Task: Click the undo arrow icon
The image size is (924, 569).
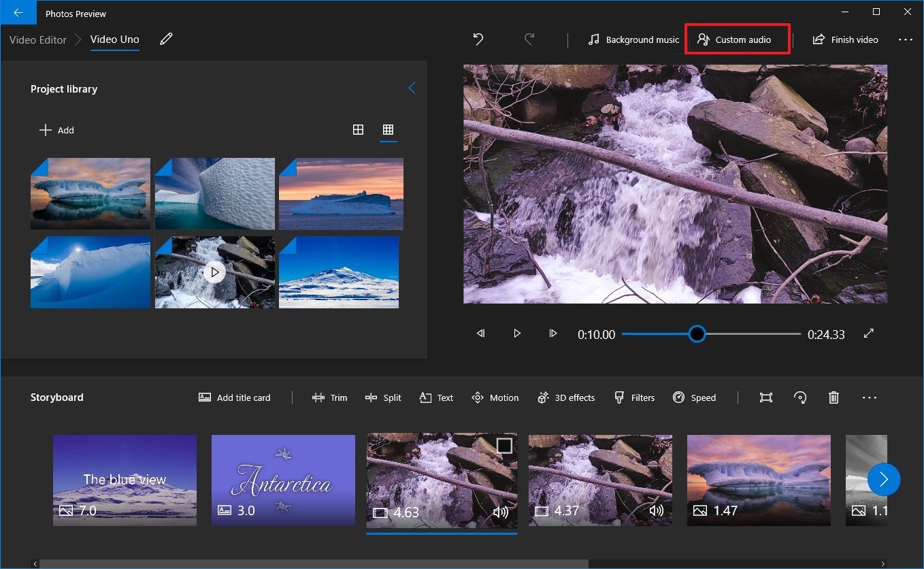Action: pos(478,39)
